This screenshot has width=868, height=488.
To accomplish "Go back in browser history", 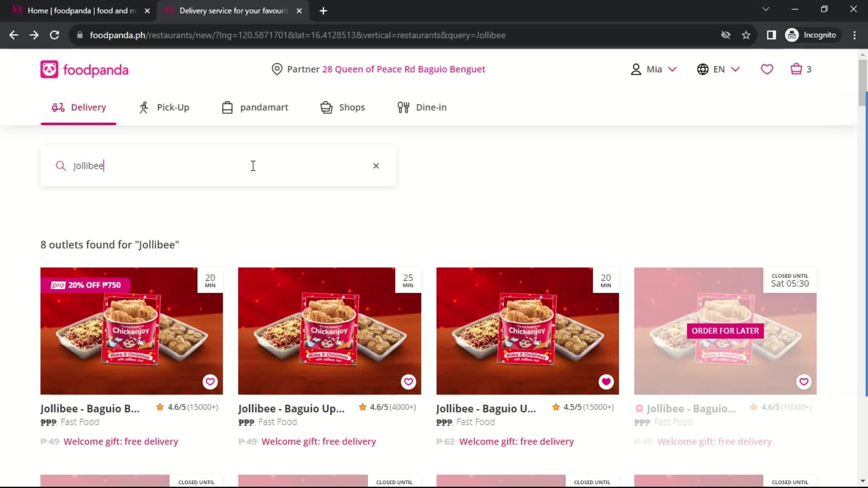I will pos(14,35).
